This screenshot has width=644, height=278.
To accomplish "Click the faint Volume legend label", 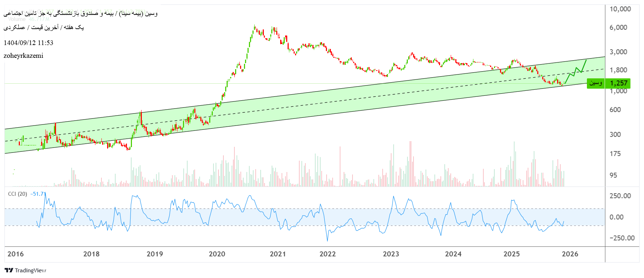I will [x=17, y=20].
